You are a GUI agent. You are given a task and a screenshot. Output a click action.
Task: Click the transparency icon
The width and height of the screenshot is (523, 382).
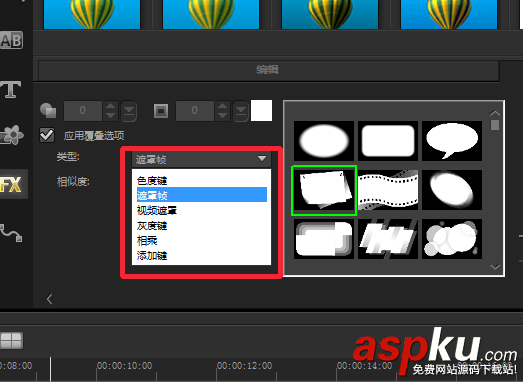[48, 110]
